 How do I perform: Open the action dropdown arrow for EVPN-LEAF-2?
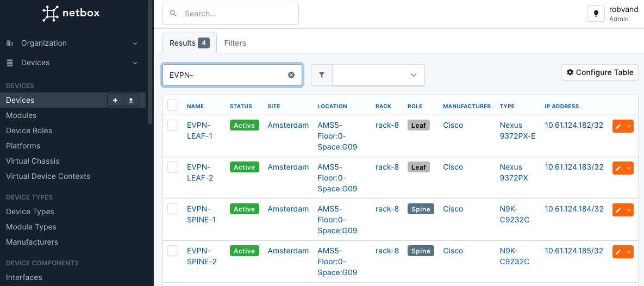629,168
